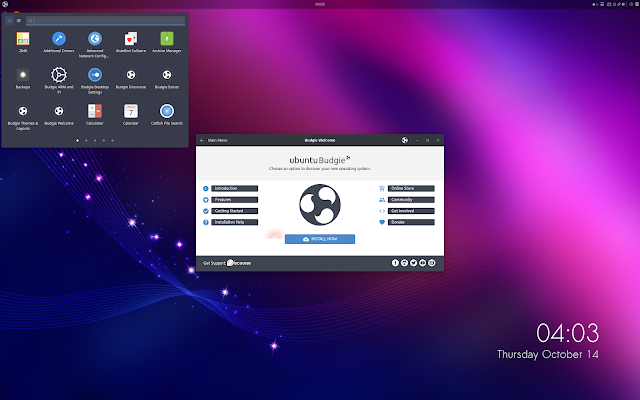The image size is (640, 400).
Task: Click the Install Now button
Action: 320,239
